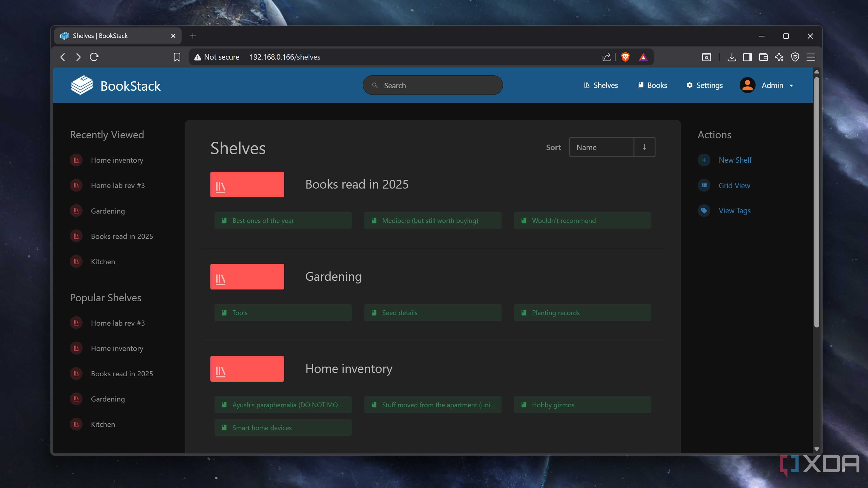Open Books in the top navigation
This screenshot has width=868, height=488.
tap(652, 85)
